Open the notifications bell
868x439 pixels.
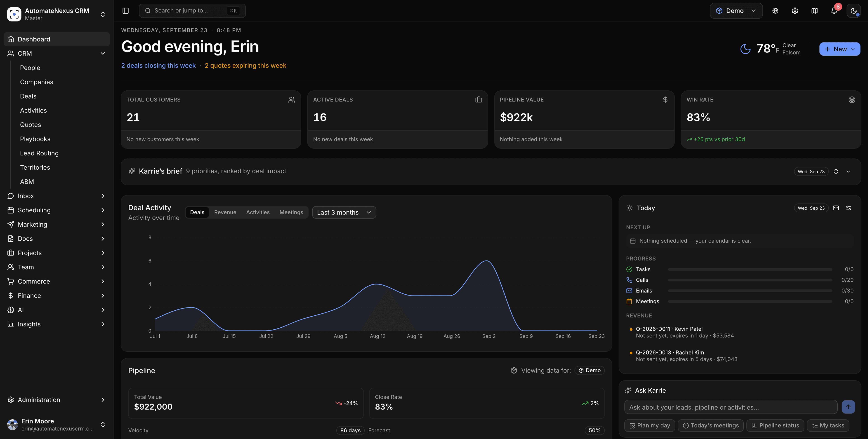point(834,11)
